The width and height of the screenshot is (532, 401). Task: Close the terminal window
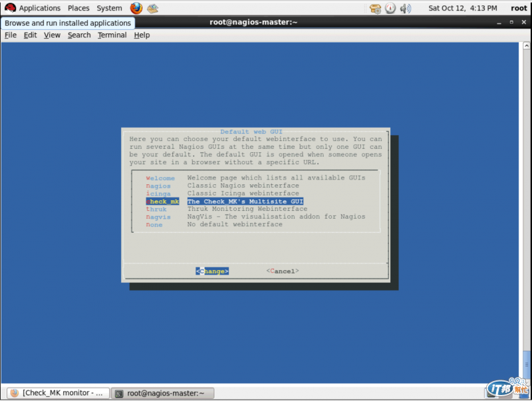point(524,23)
